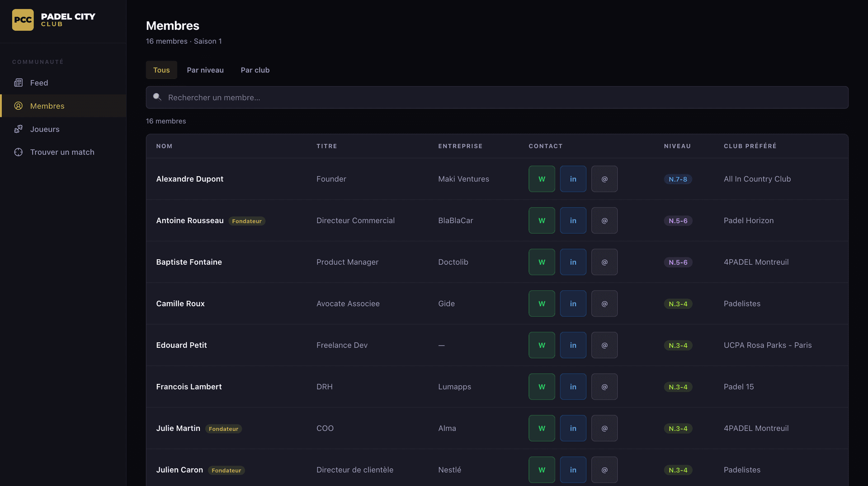
Task: Open LinkedIn profile of Edouard Petit
Action: [x=573, y=345]
